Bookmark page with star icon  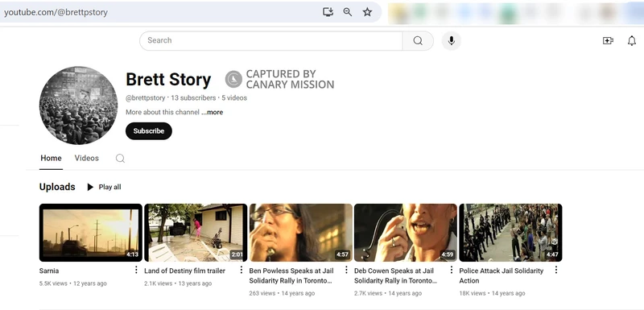(367, 12)
